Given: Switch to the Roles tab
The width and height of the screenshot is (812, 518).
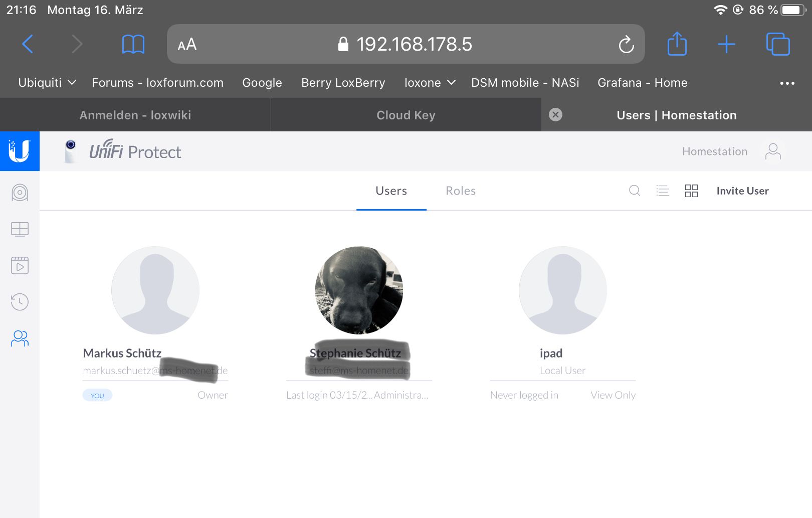Looking at the screenshot, I should click(461, 191).
